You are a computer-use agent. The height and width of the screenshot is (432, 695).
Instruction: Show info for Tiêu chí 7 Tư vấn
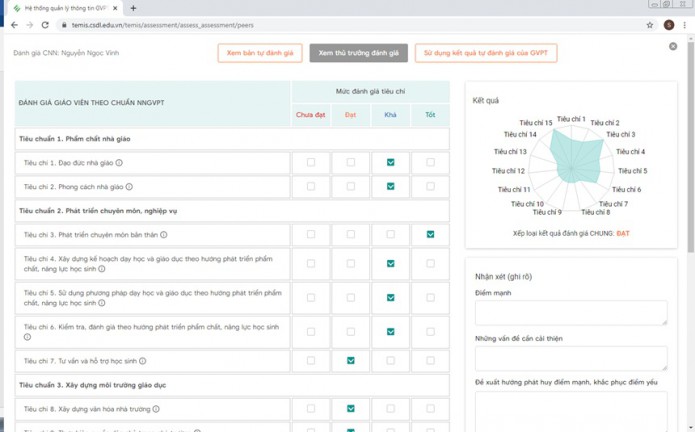143,361
